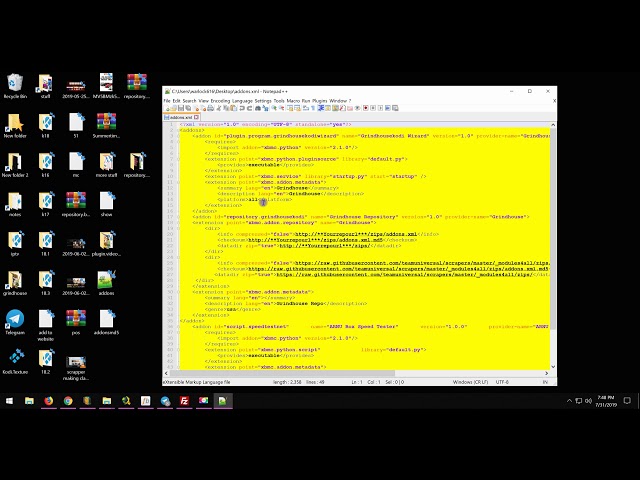Select the 'pos' WinRAR archive on the desktop

[x=76, y=322]
